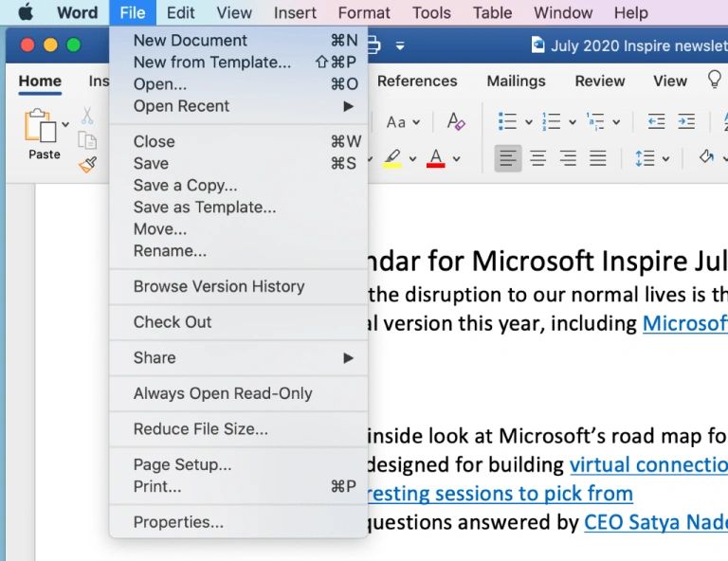Click the Cut scissors icon
This screenshot has height=561, width=728.
coord(87,116)
